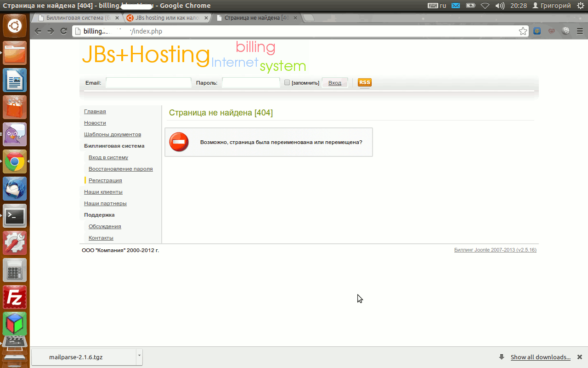Open the battery indicator in the top panel
Screen dimensions: 588x368
pyautogui.click(x=470, y=6)
